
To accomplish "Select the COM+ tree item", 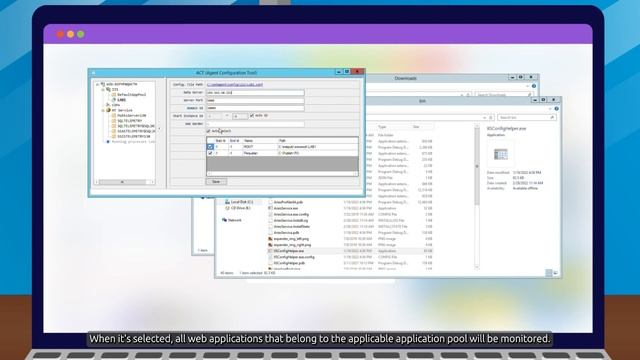I will tap(116, 105).
